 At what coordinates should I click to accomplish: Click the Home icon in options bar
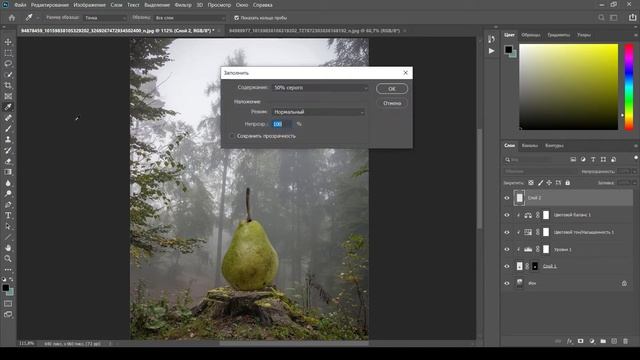[11, 18]
